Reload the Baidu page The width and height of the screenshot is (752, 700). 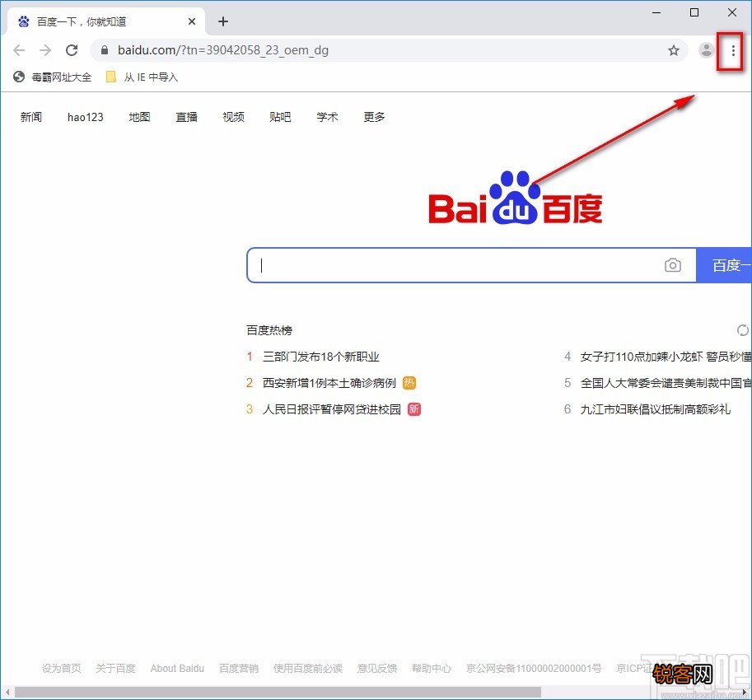point(72,50)
